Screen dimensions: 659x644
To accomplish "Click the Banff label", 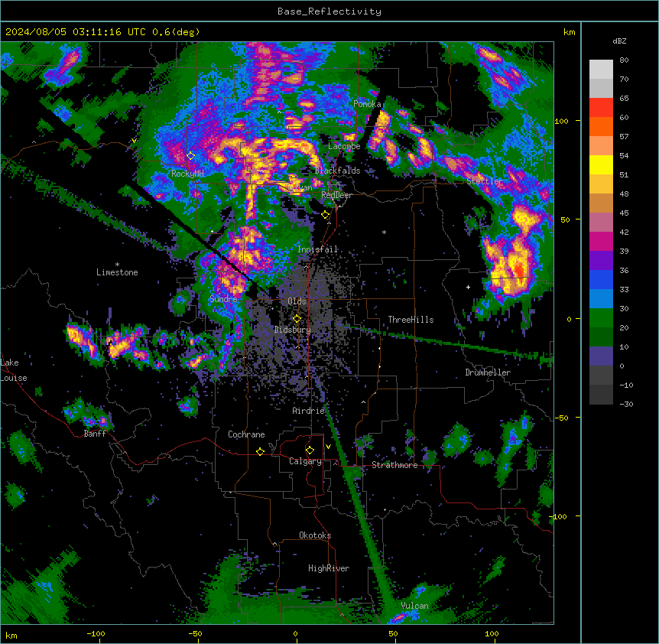I will pyautogui.click(x=95, y=434).
